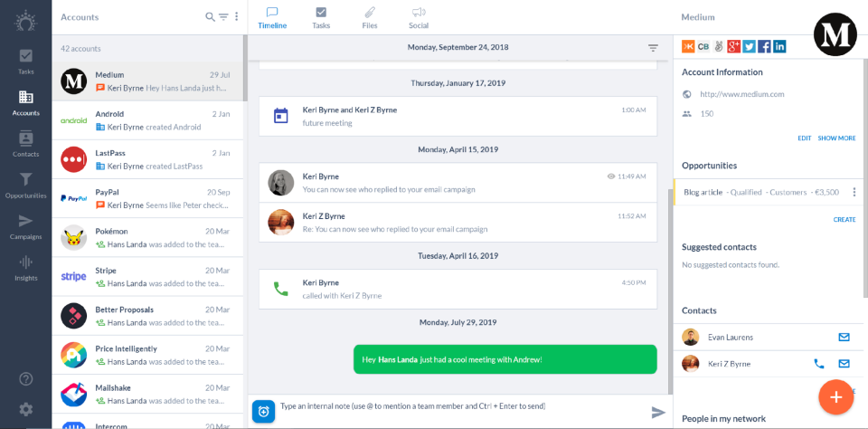Click the help question mark icon
The width and height of the screenshot is (868, 429).
point(25,379)
